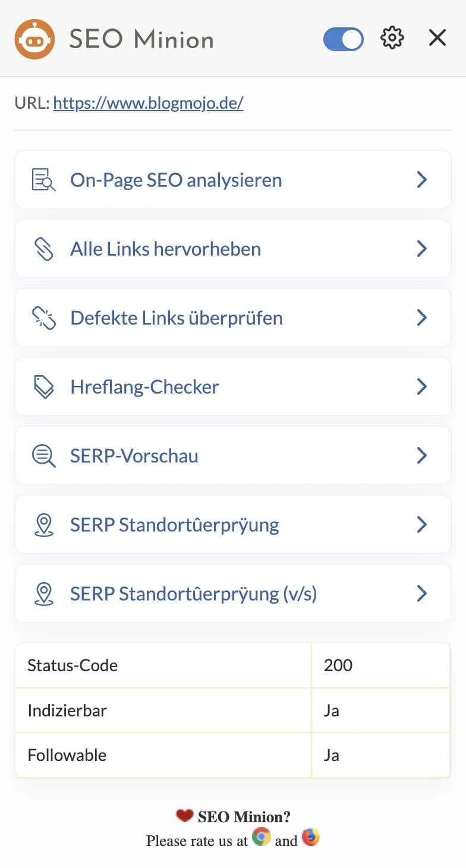Viewport: 466px width, 868px height.
Task: Select the Defekte Links überprüfen menu item
Action: click(176, 317)
